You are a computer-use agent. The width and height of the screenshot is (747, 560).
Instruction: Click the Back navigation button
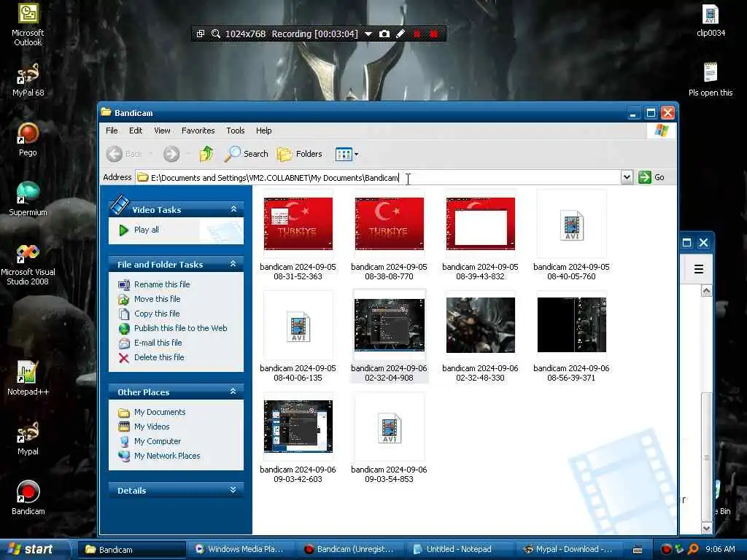coord(124,154)
